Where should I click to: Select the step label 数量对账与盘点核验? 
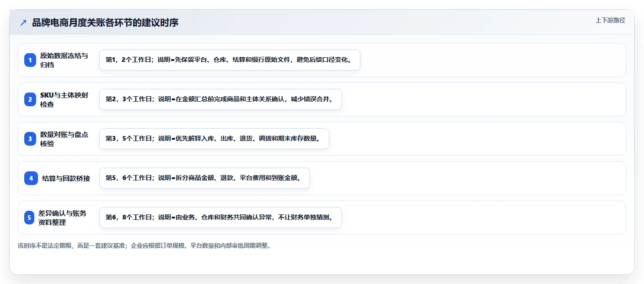tap(64, 139)
